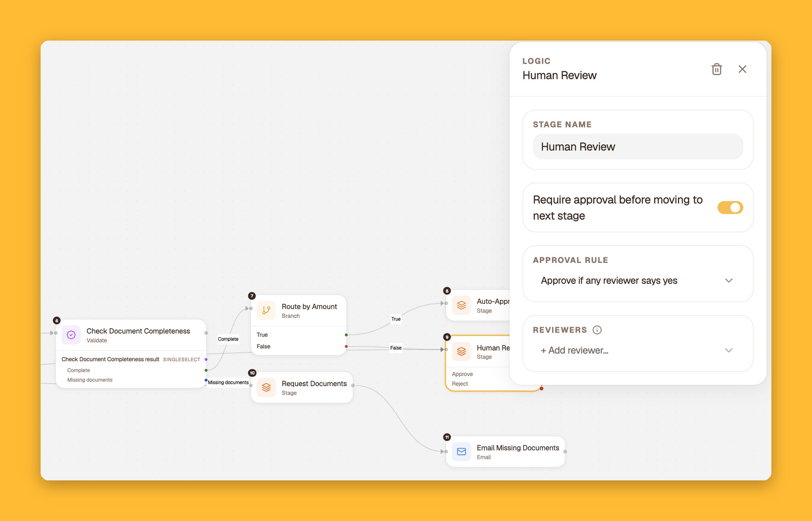The width and height of the screenshot is (812, 521).
Task: Click the False connection label
Action: tap(396, 348)
